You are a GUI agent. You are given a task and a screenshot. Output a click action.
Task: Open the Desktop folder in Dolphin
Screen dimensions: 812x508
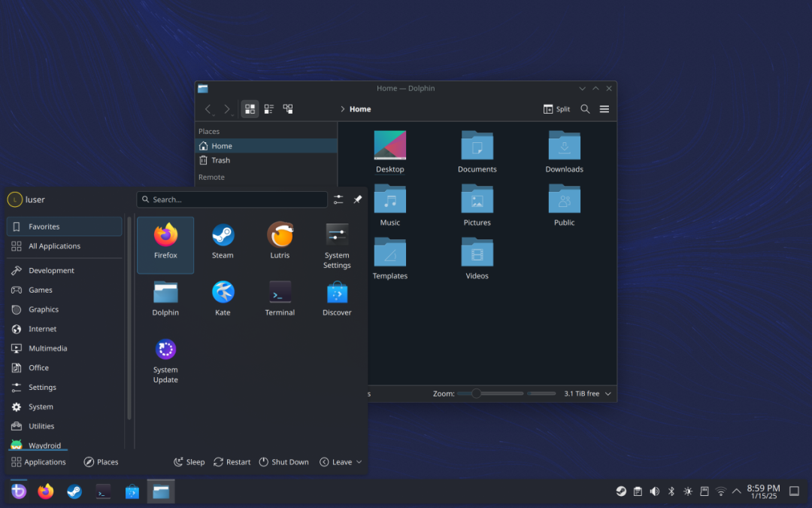point(390,152)
